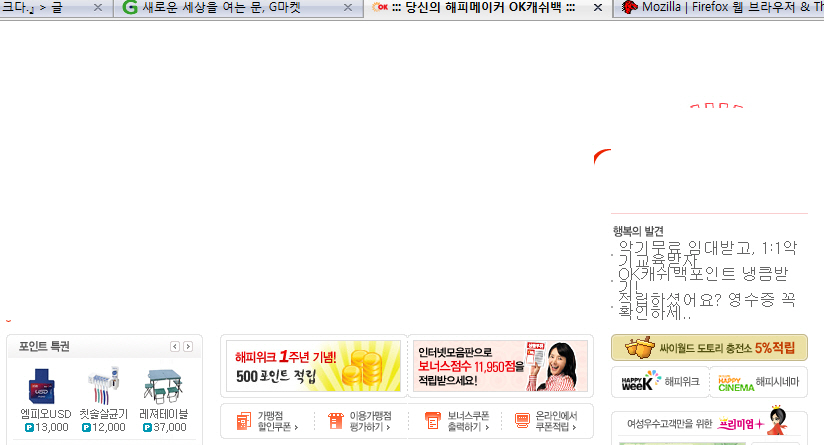Open 온라인에서 쿠폰적립 link

556,421
